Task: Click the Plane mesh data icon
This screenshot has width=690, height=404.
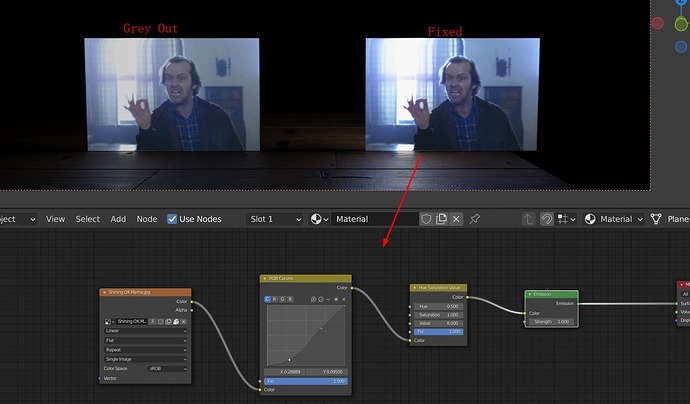Action: [x=656, y=219]
